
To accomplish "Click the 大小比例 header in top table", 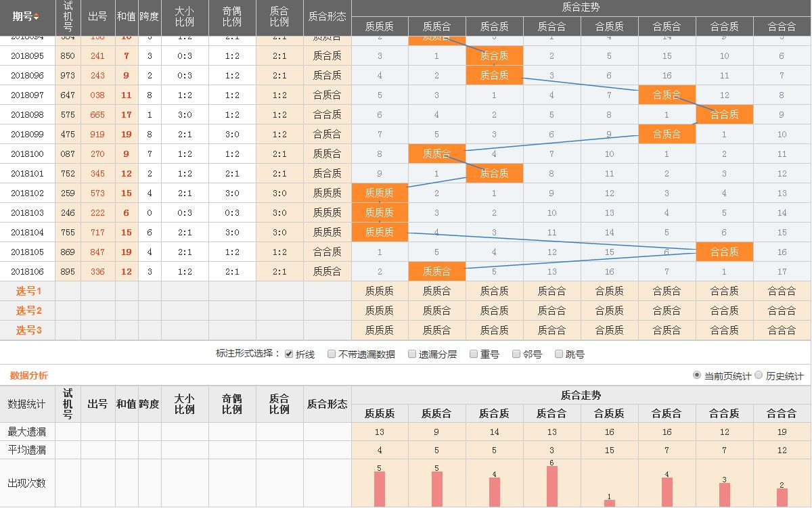I will 185,16.
